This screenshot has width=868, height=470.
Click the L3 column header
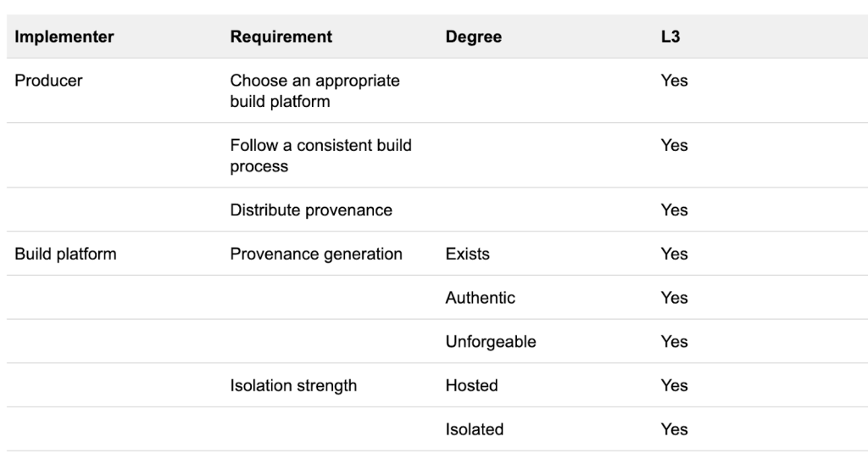point(670,37)
